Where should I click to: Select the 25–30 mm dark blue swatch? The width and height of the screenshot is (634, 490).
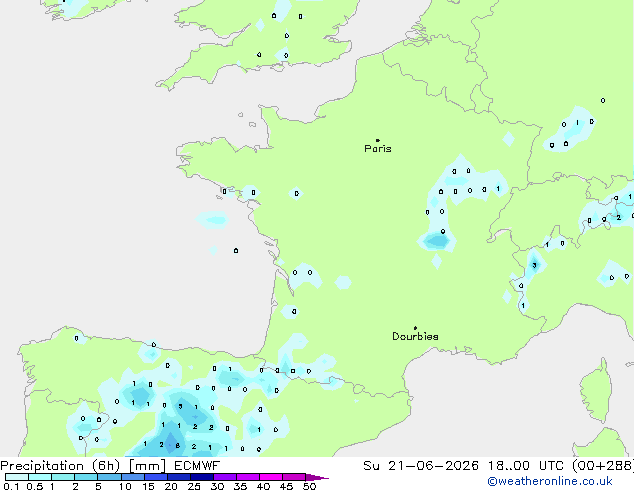coord(201,477)
